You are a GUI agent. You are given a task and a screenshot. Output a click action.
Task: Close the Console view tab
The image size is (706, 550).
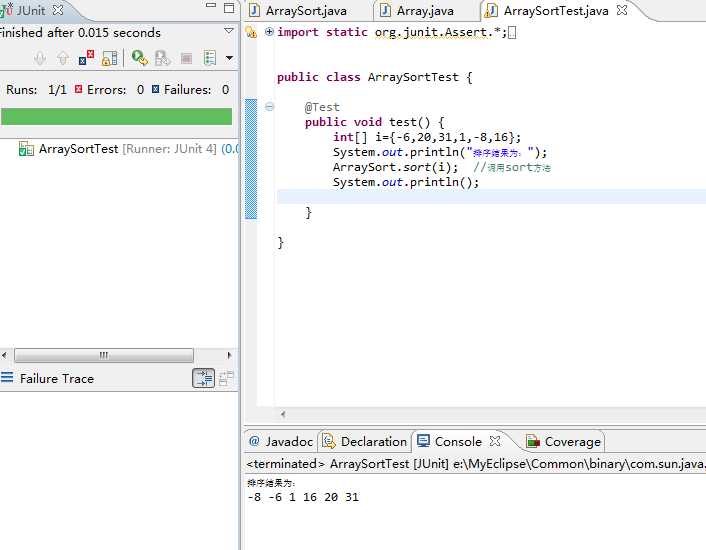tap(494, 441)
